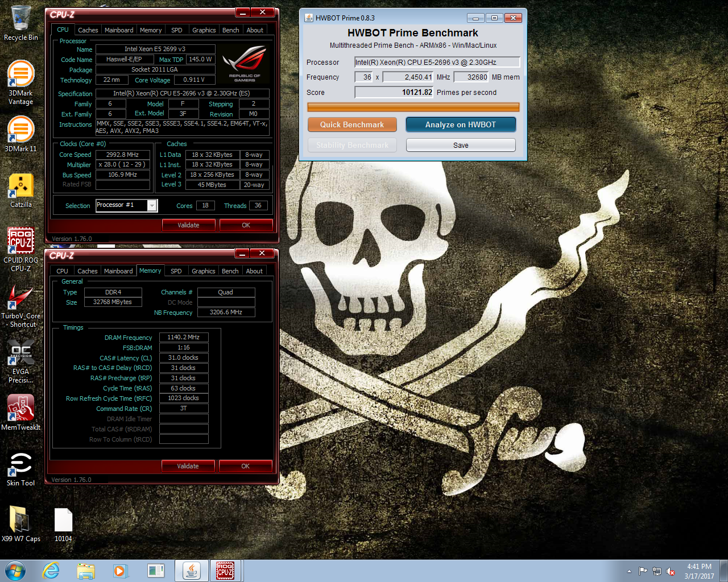Open the 10104 file on desktop
Image resolution: width=728 pixels, height=582 pixels.
tap(63, 524)
